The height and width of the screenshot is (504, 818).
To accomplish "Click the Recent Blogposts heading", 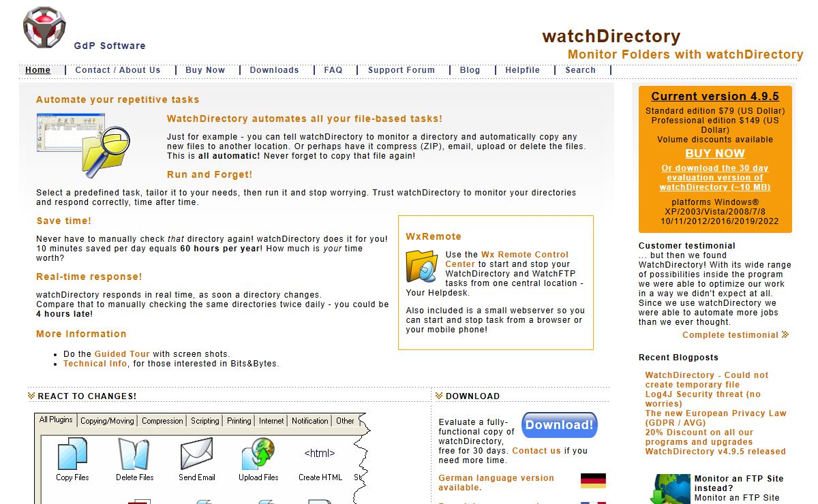I will 678,357.
